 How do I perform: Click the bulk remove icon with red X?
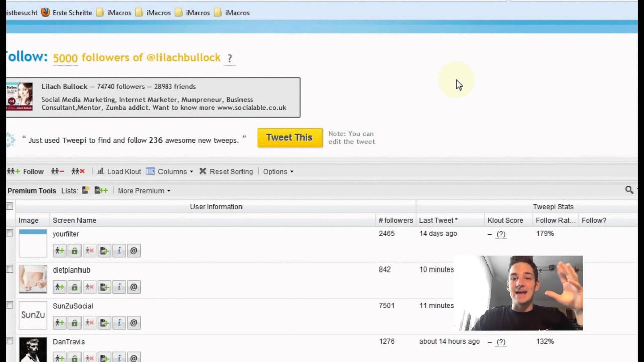point(78,171)
